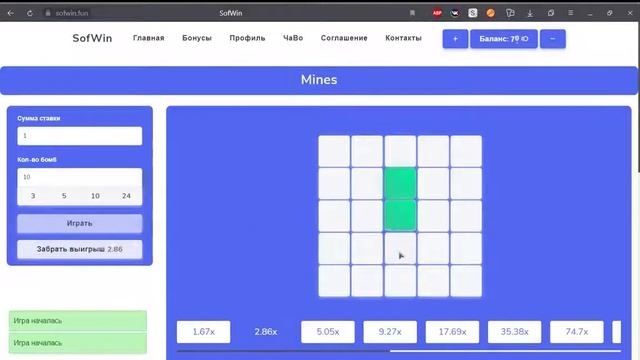
Task: Click the Баланс balance button
Action: click(x=504, y=39)
